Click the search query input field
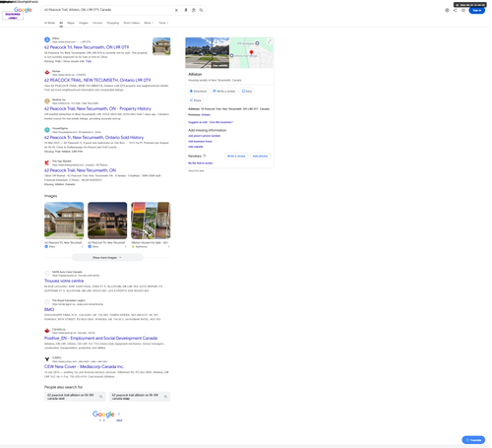 (108, 10)
